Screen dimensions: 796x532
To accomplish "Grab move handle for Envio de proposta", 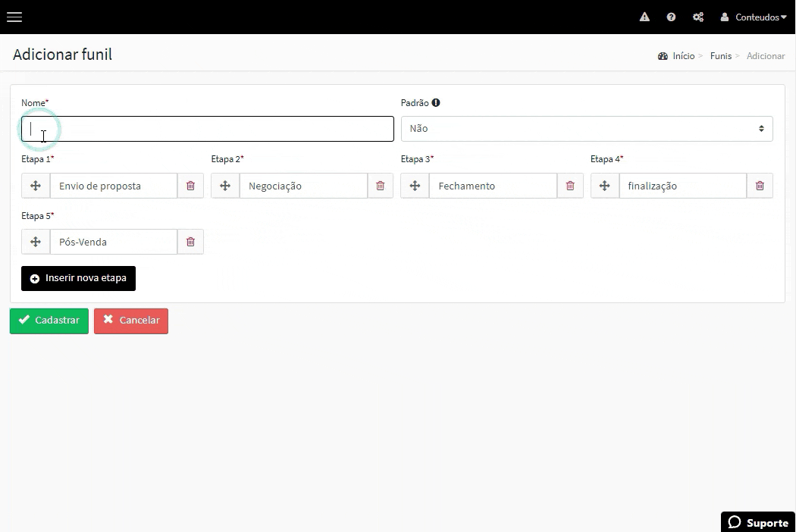I will tap(36, 186).
